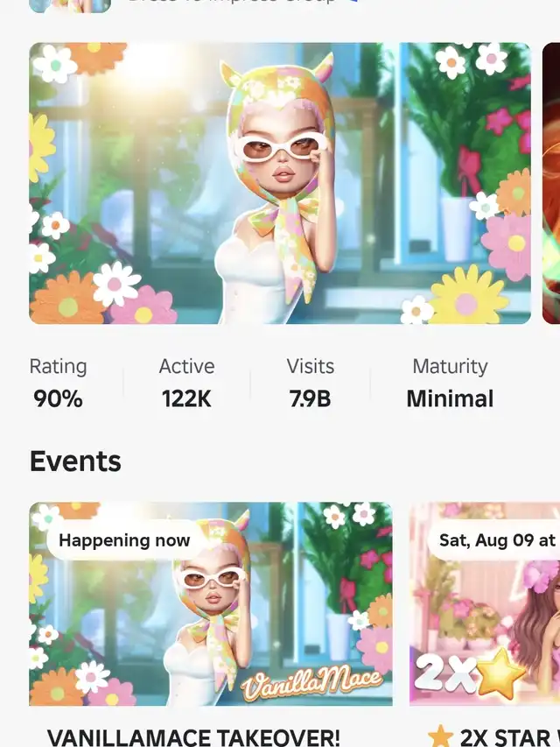Tap the Happening now badge
Viewport: 560px width, 747px height.
(124, 540)
